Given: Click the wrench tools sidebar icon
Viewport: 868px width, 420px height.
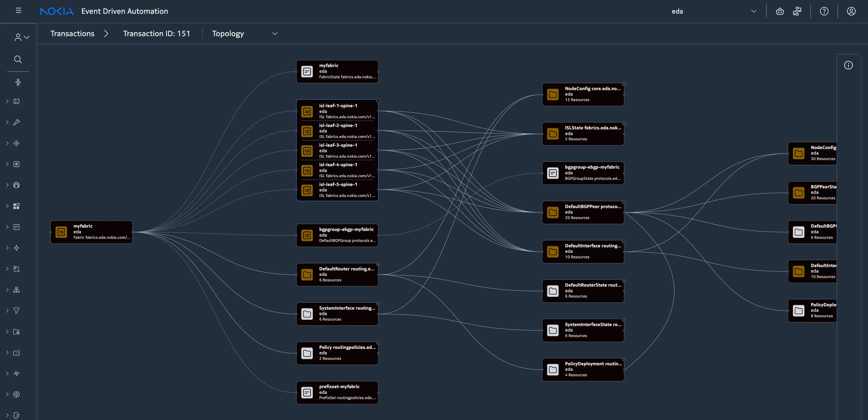Looking at the screenshot, I should coord(16,122).
